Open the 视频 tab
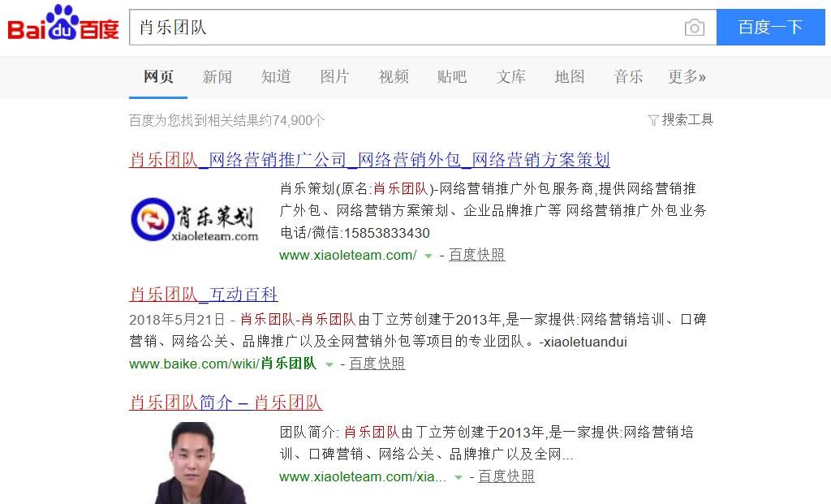Viewport: 831px width, 504px height. (394, 77)
